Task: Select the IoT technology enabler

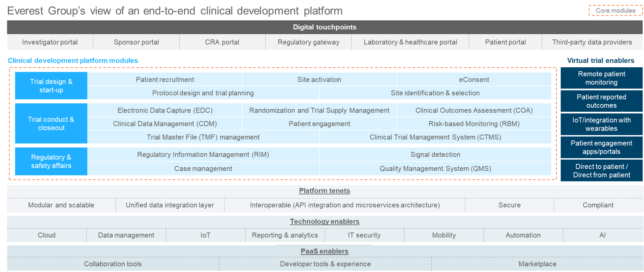Action: [206, 235]
